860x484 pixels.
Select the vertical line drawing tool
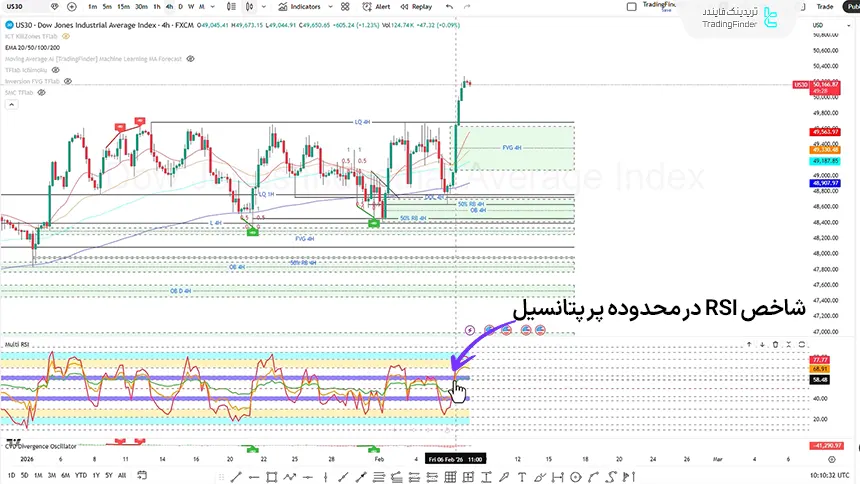[x=325, y=477]
